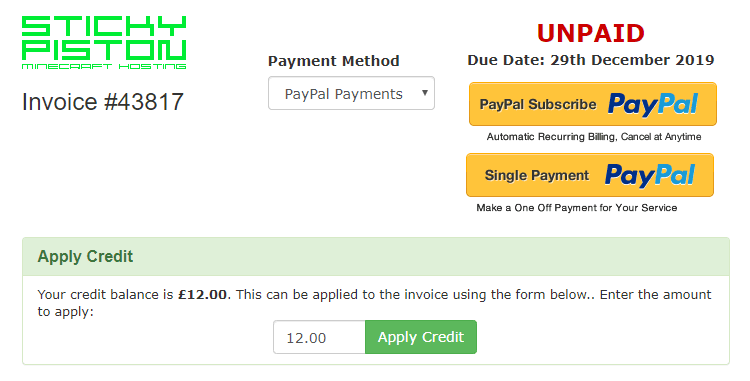Click the StickyPiston Minecraft Hosting logo
This screenshot has width=750, height=381.
coord(104,43)
